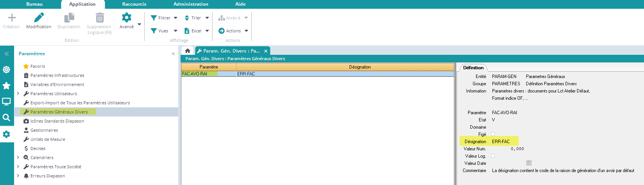Open the Excel export dropdown
The width and height of the screenshot is (644, 185).
coord(197,31)
